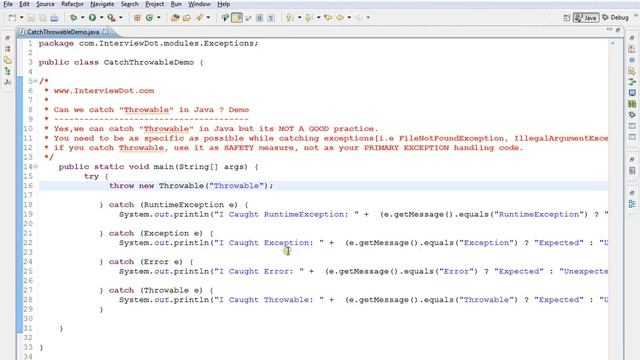Open the File menu
This screenshot has width=640, height=360.
(8, 4)
